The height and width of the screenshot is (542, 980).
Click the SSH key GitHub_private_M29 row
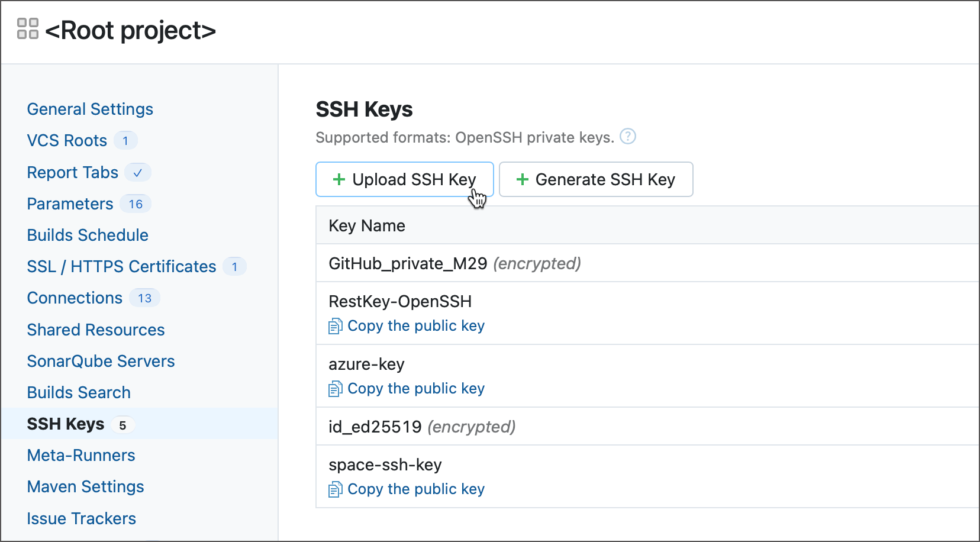(408, 264)
